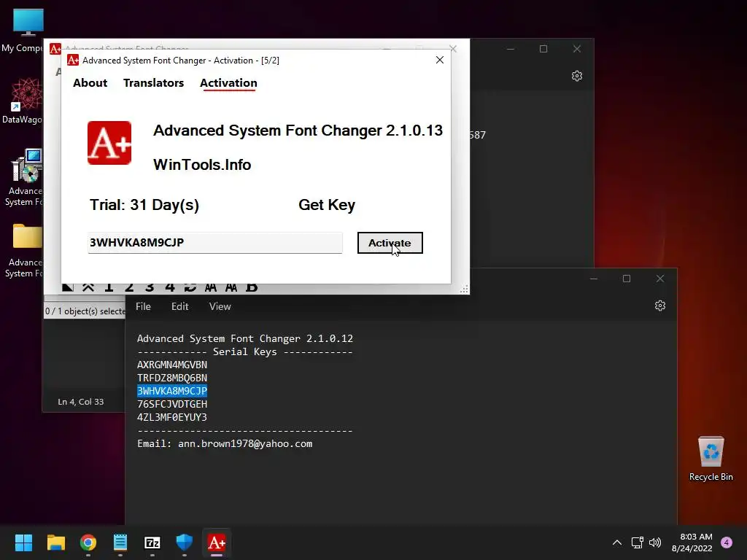Click the volume speaker icon in tray
This screenshot has width=747, height=560.
click(656, 542)
